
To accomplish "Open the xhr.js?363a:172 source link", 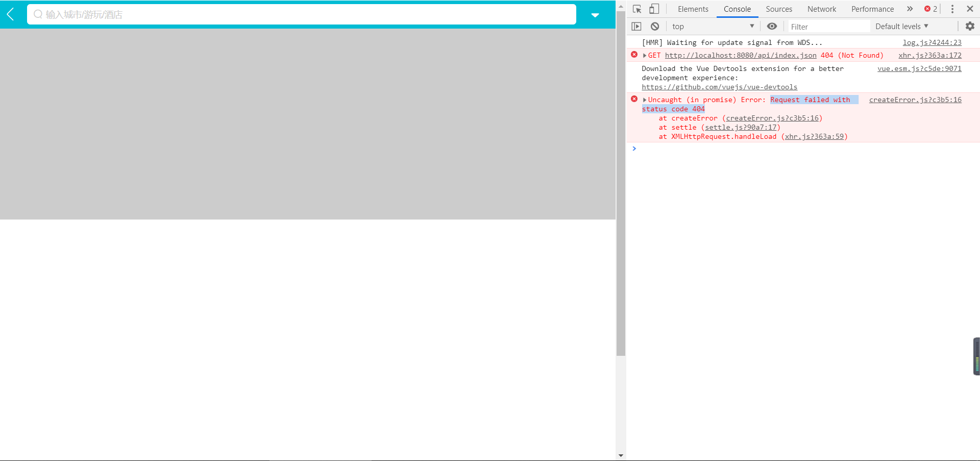I will tap(930, 55).
